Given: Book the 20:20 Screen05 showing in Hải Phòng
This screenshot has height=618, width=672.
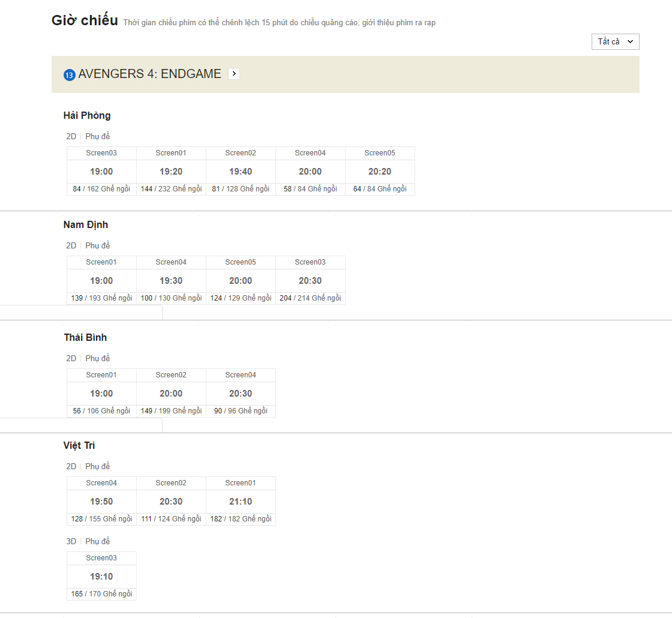Looking at the screenshot, I should (x=380, y=172).
